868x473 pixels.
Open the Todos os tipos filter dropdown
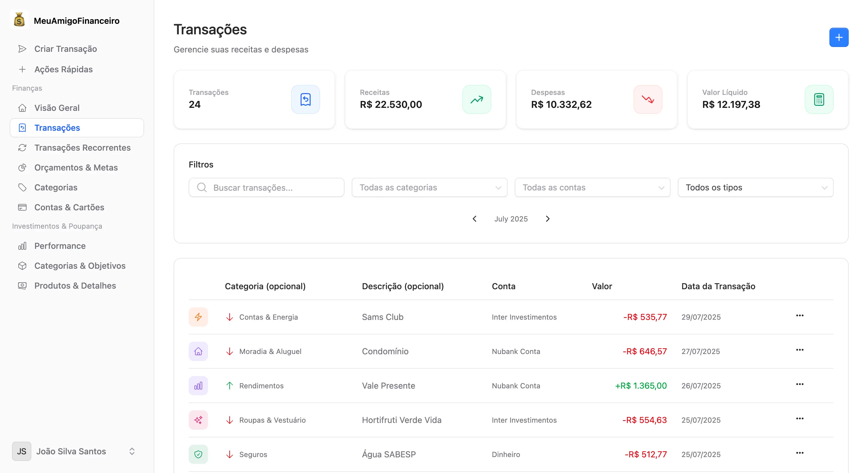[x=756, y=187]
